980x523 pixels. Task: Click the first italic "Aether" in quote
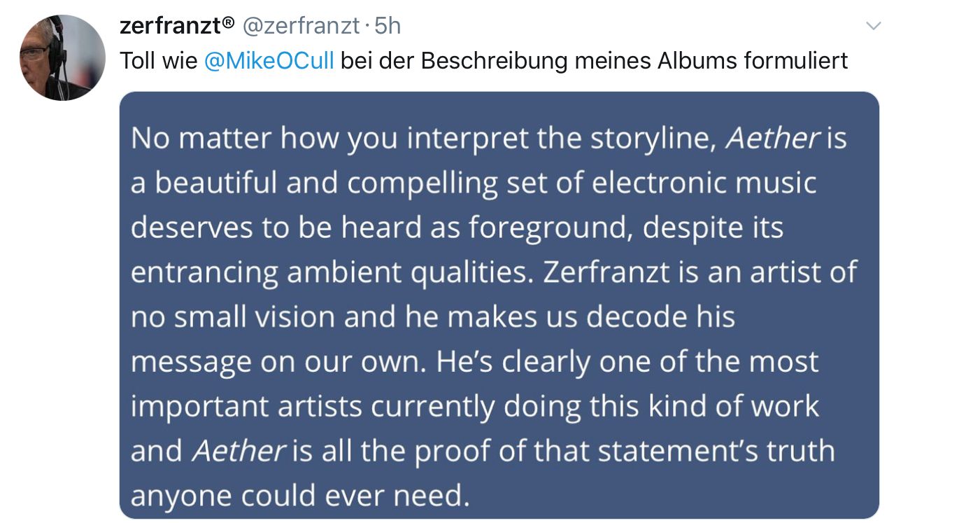click(x=772, y=138)
